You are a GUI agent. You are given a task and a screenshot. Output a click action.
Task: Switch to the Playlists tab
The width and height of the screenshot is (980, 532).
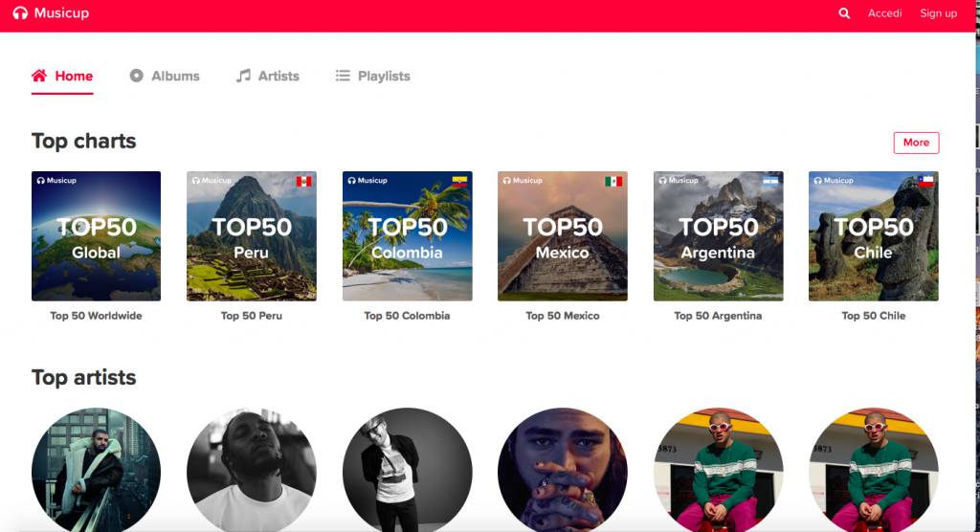tap(384, 76)
